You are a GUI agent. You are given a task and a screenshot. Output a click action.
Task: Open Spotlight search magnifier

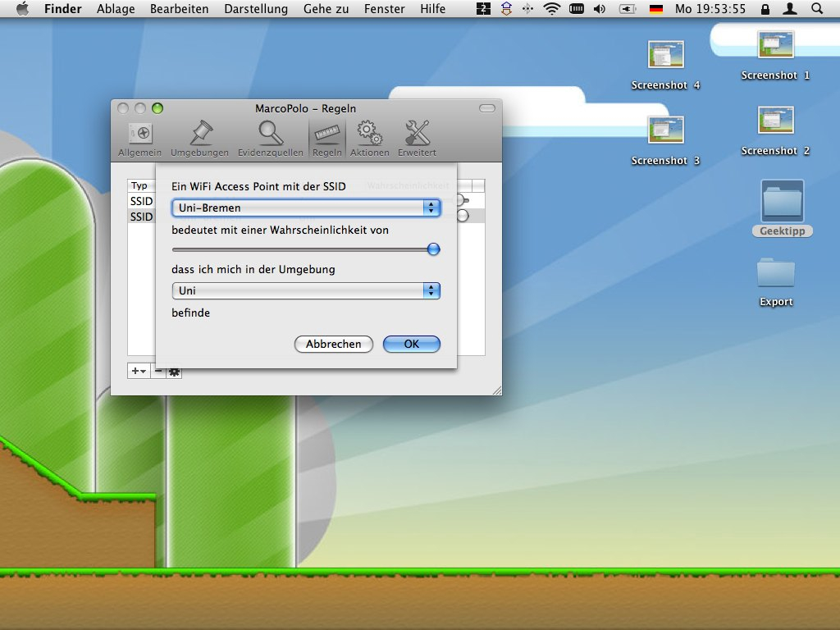coord(816,8)
